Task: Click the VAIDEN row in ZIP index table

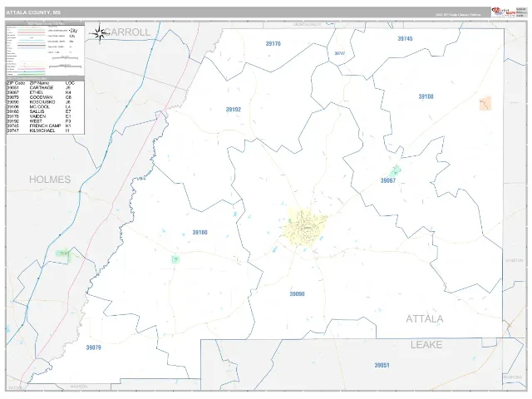Action: [x=46, y=116]
